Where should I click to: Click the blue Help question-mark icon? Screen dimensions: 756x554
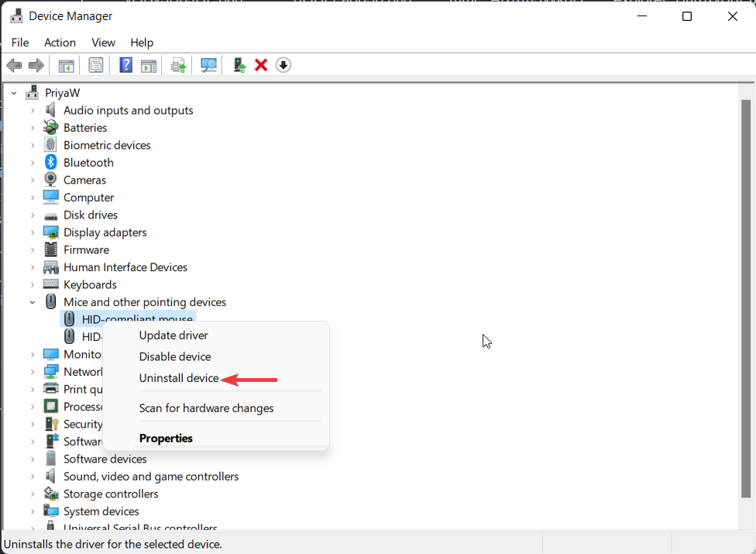[125, 65]
